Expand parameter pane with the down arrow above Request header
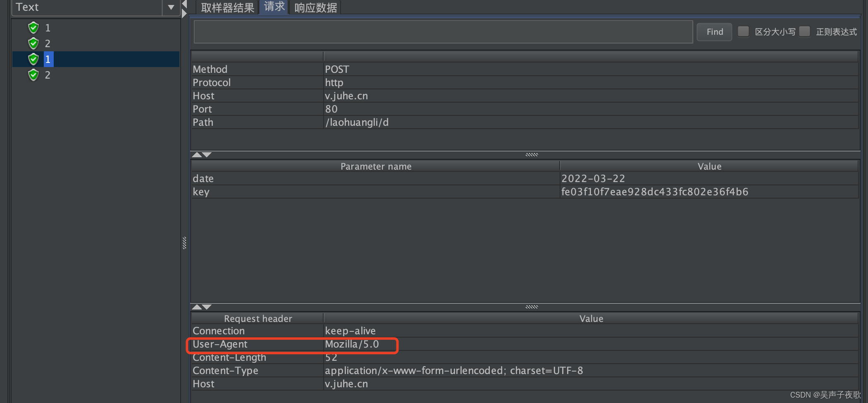The height and width of the screenshot is (403, 868). coord(207,307)
